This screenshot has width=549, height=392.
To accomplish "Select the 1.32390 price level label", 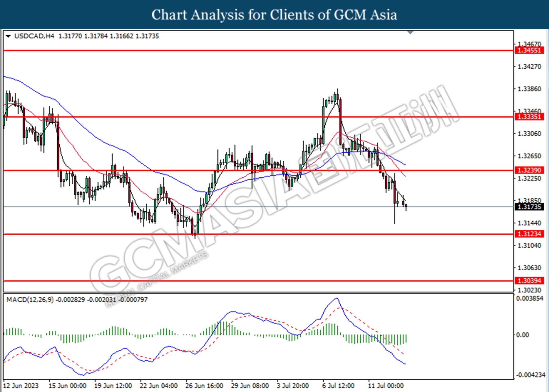I will pos(529,170).
